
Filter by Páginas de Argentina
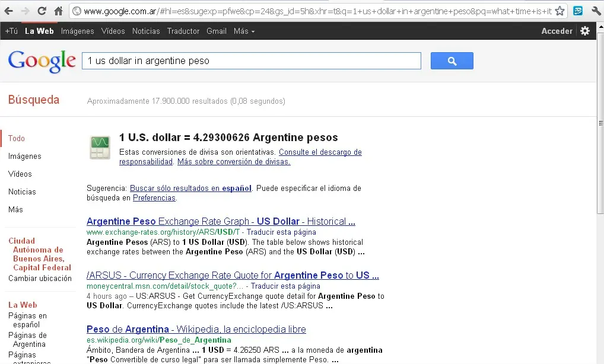[27, 340]
